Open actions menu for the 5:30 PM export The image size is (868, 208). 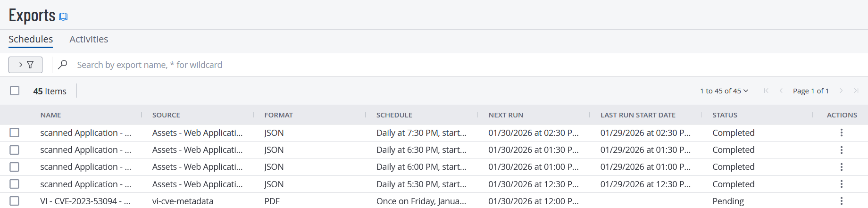point(841,184)
